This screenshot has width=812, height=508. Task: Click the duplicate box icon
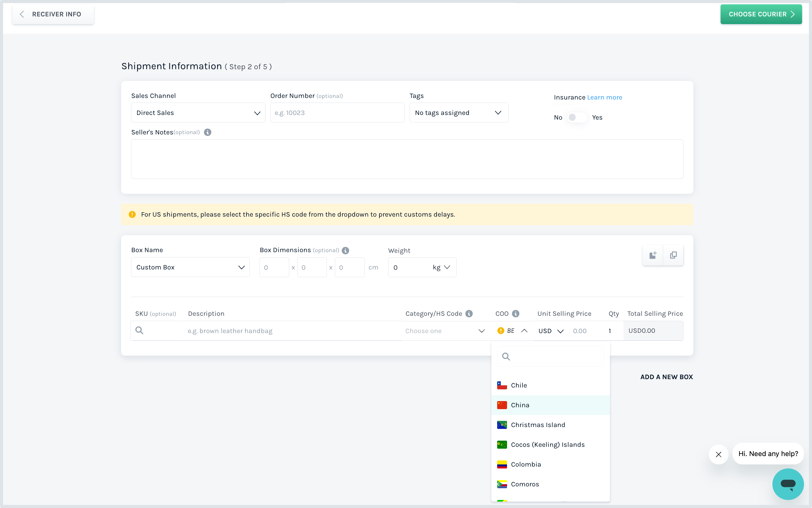coord(673,255)
